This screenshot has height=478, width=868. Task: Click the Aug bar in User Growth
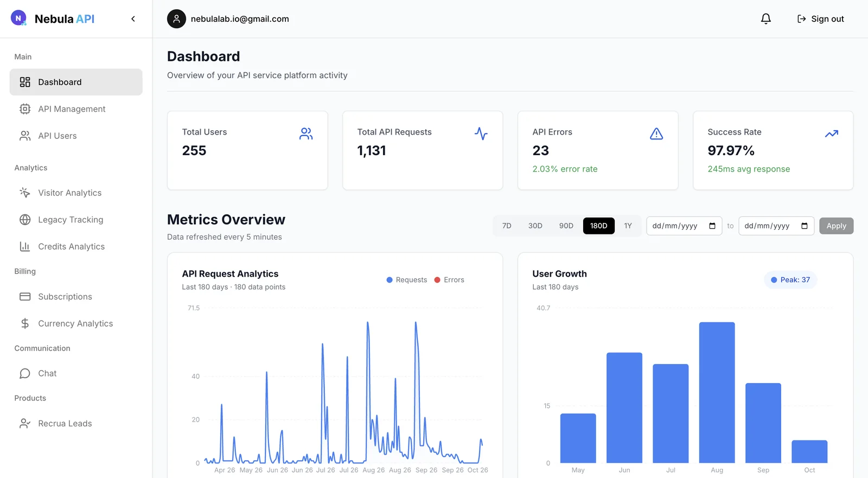click(x=717, y=392)
